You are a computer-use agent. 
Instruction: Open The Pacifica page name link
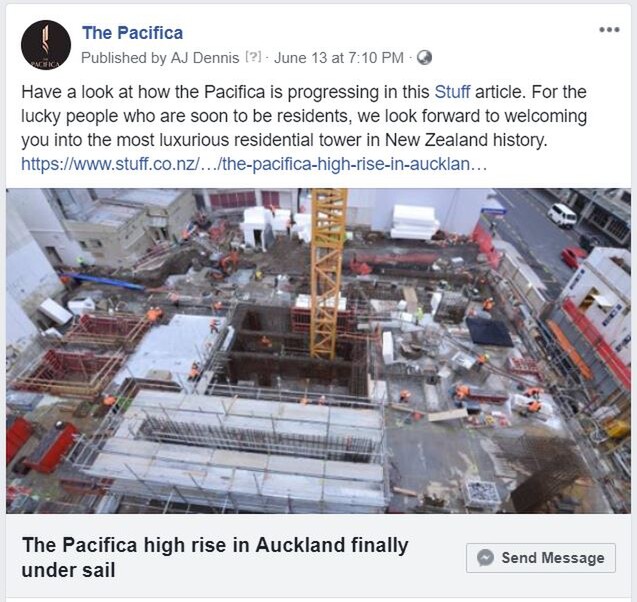point(132,33)
